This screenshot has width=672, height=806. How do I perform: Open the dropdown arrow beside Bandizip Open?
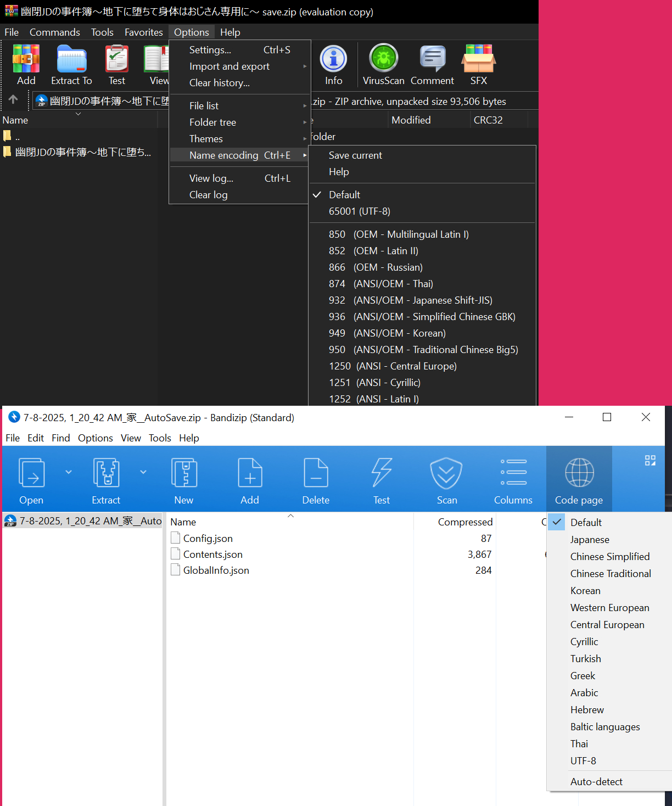pos(69,472)
